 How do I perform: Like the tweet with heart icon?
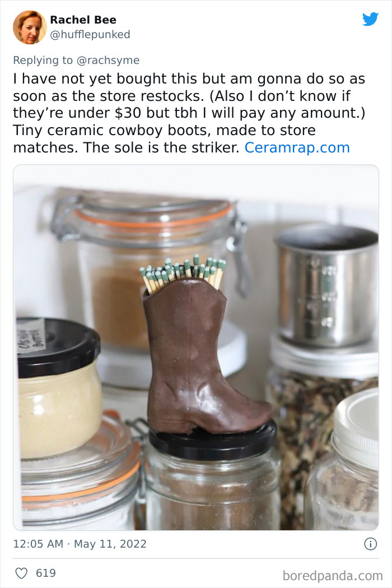[21, 573]
